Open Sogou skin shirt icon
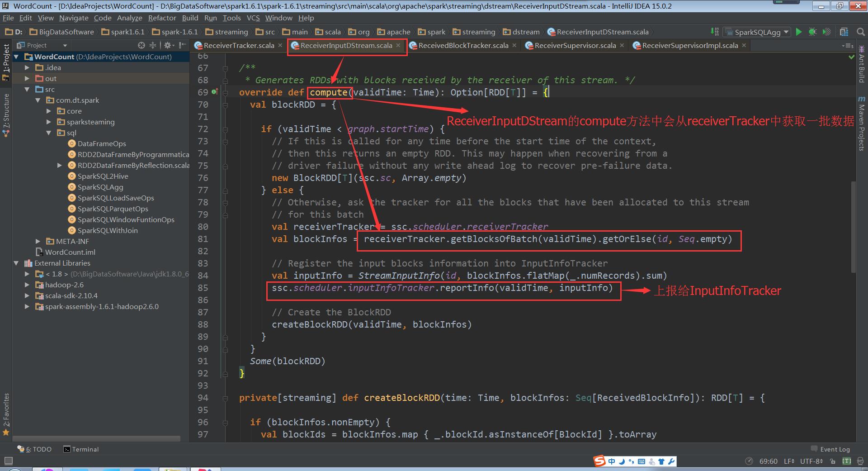 (x=661, y=461)
